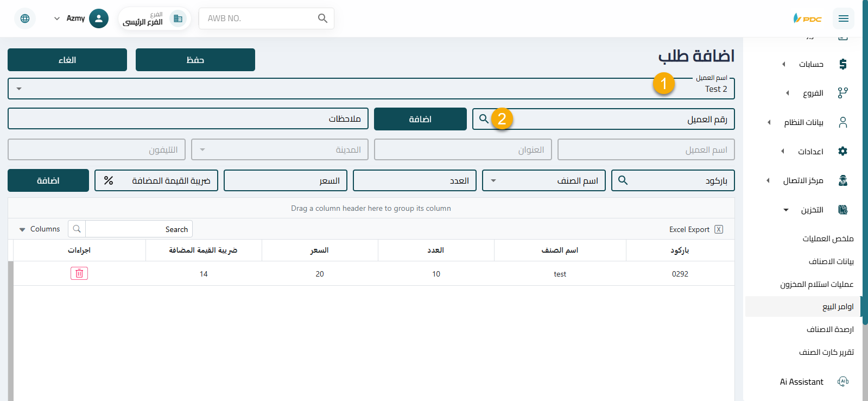Delete the row with barcode 0292
Image resolution: width=868 pixels, height=401 pixels.
click(79, 273)
